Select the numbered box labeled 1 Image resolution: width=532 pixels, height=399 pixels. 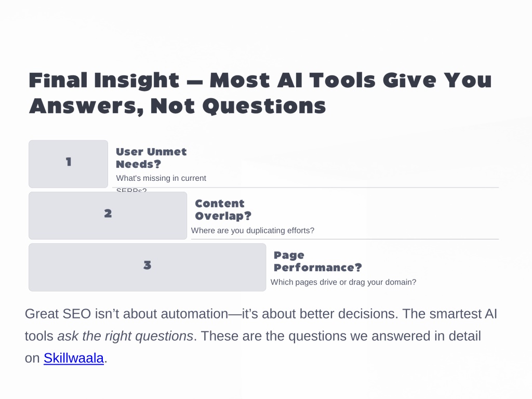coord(68,164)
